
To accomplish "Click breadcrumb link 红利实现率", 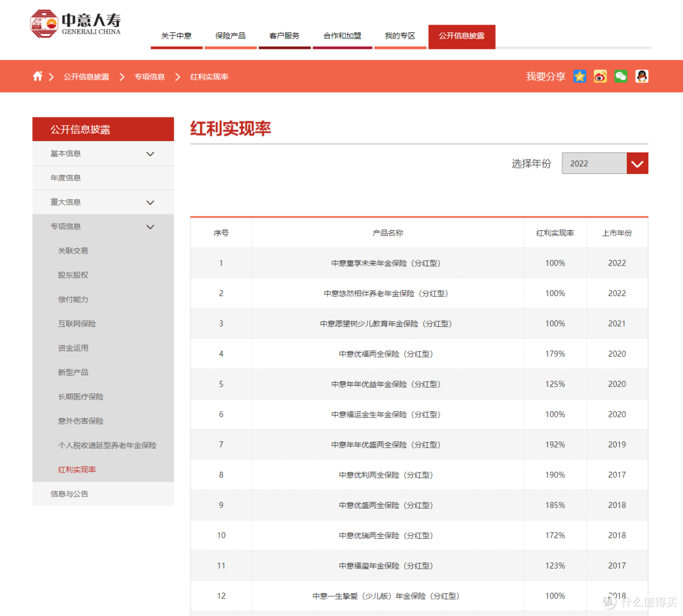I will pos(209,77).
